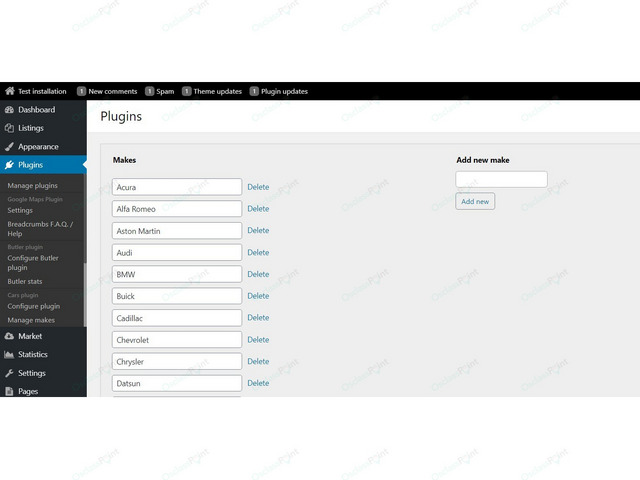Click the Chevrolet make field
Image resolution: width=640 pixels, height=480 pixels.
click(x=177, y=340)
